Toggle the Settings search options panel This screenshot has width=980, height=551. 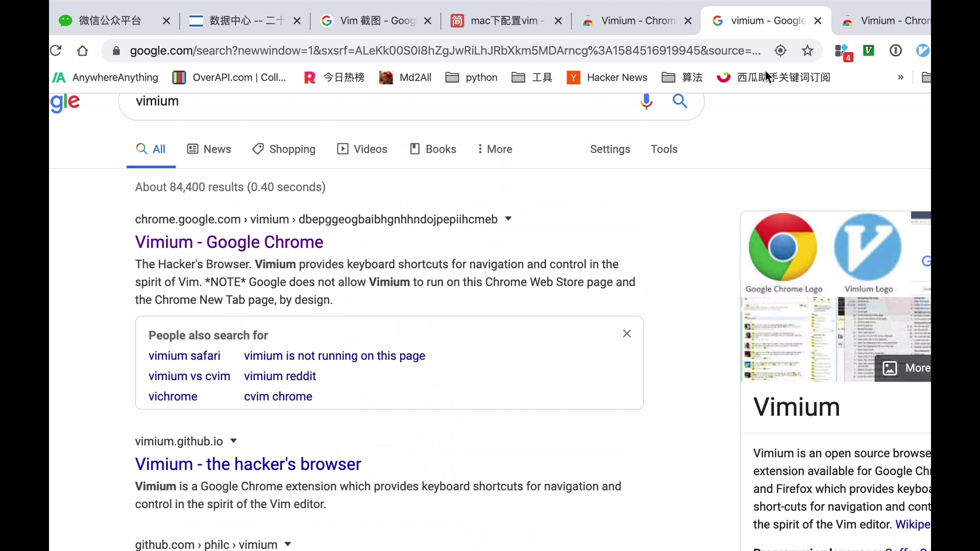(x=609, y=148)
